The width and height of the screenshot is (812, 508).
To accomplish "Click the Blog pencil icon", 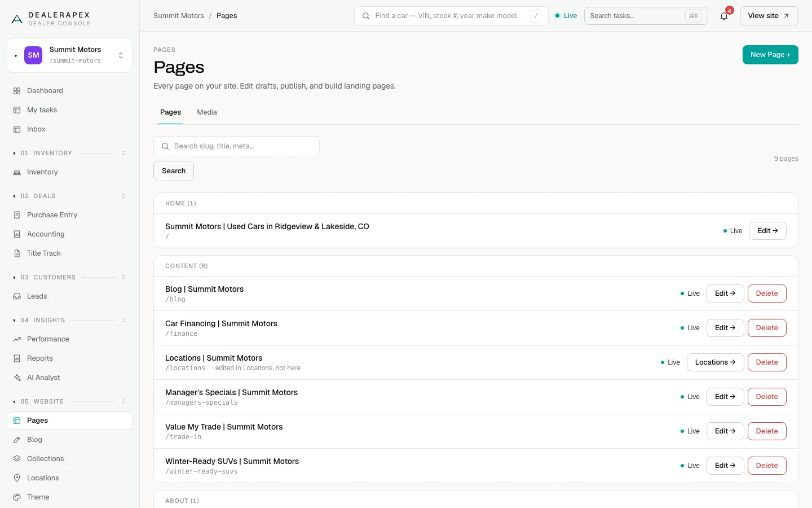I will 17,440.
